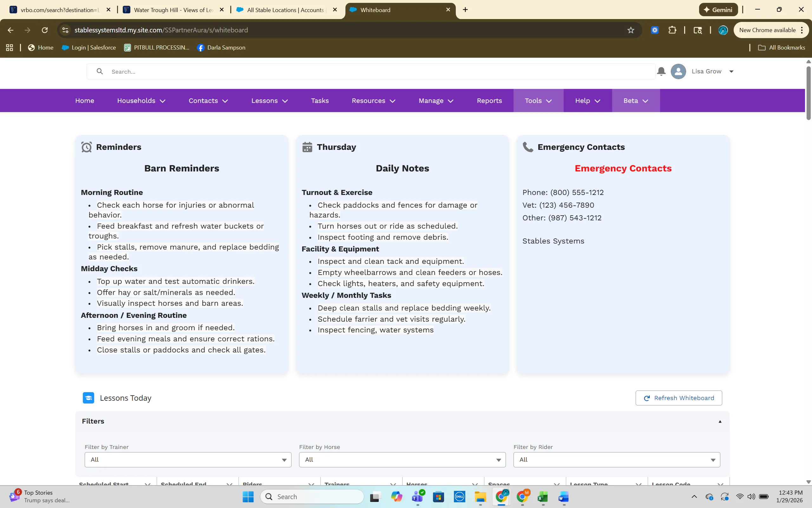
Task: Click the page vertical scrollbar
Action: 808,93
